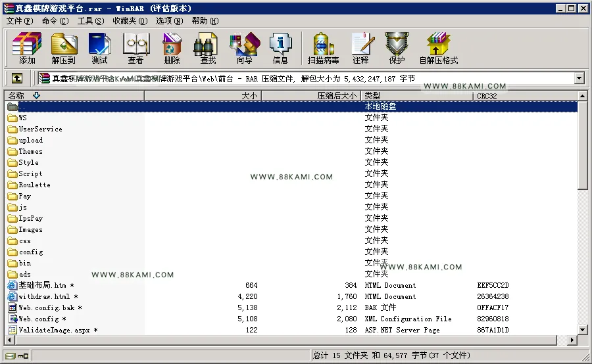Select the Images folder row
The height and width of the screenshot is (364, 592).
point(291,230)
